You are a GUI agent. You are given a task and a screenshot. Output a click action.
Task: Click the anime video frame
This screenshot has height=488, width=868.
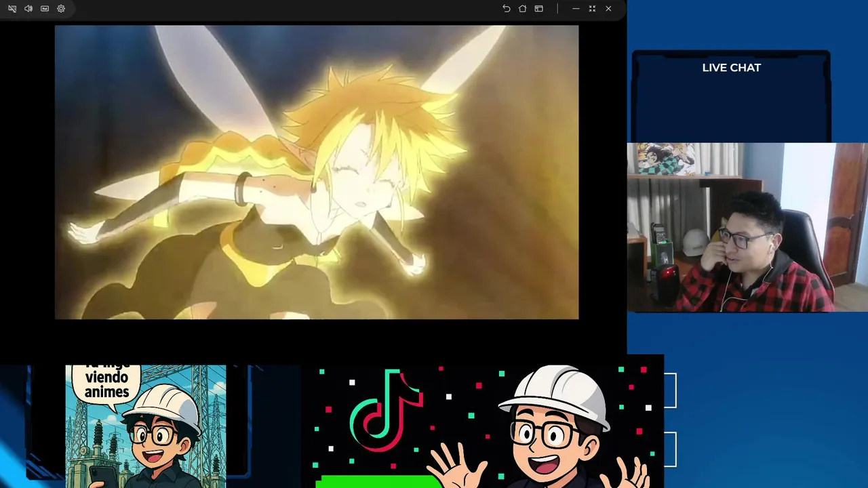pyautogui.click(x=317, y=172)
